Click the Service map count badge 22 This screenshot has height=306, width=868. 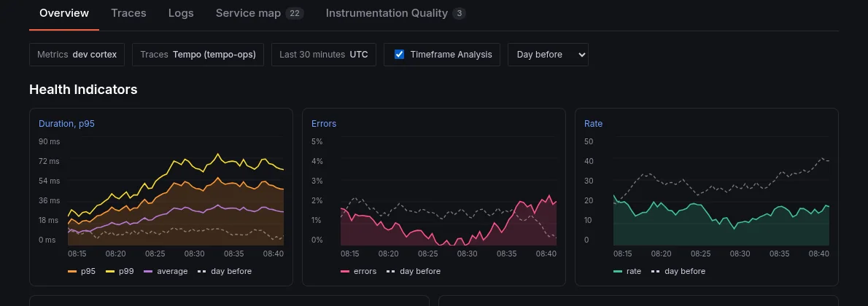295,13
